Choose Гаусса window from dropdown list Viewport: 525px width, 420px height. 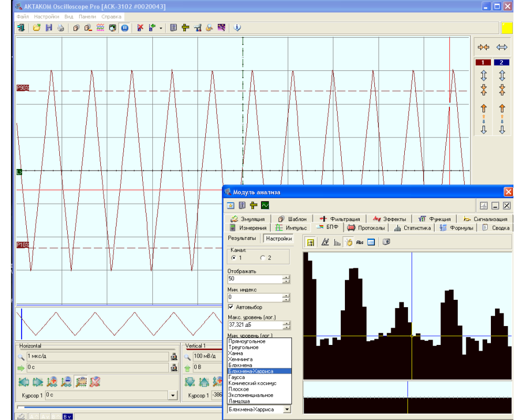(236, 377)
